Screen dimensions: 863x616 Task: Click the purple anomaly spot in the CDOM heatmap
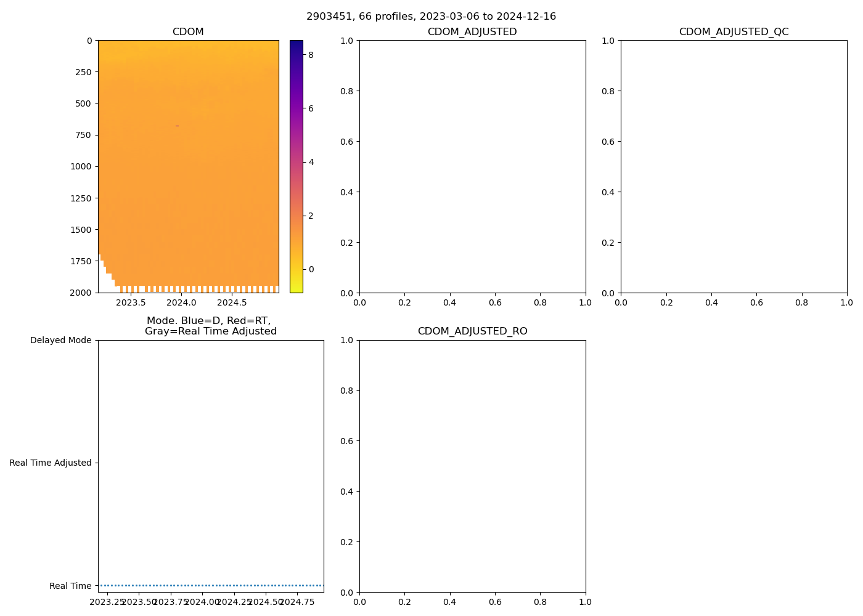pyautogui.click(x=177, y=126)
